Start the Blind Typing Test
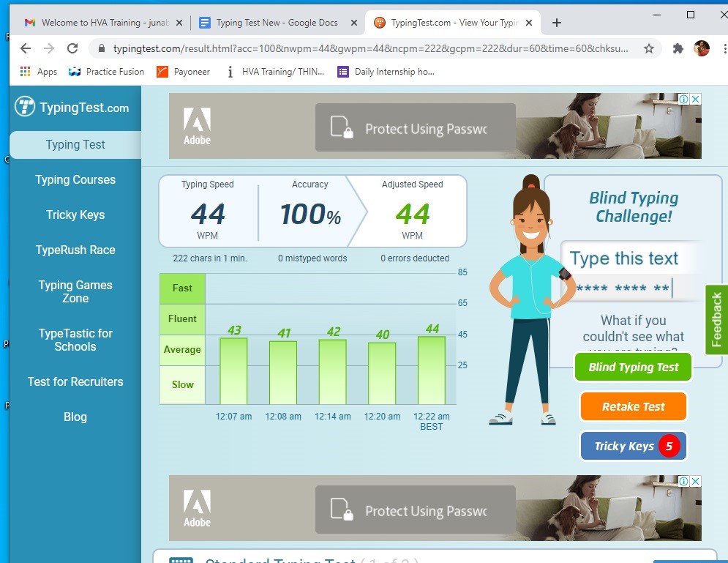Screen dimensions: 728x563 coord(634,367)
